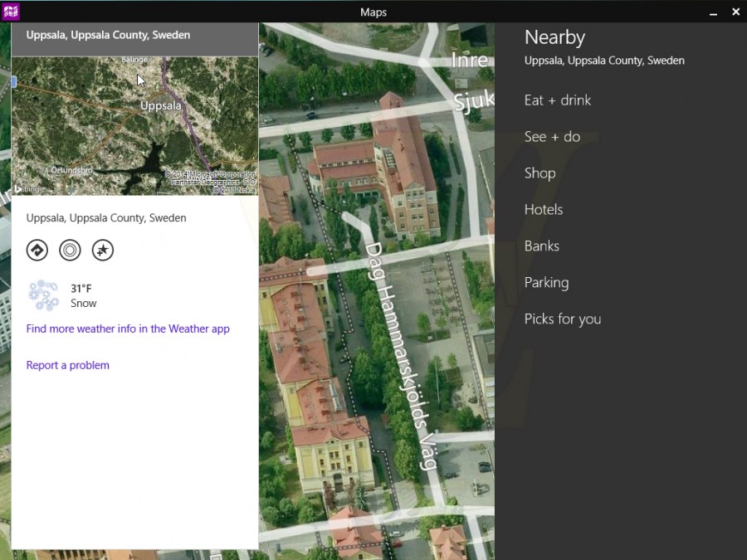Viewport: 747px width, 560px height.
Task: Click the Uppsala satellite map thumbnail
Action: point(134,126)
